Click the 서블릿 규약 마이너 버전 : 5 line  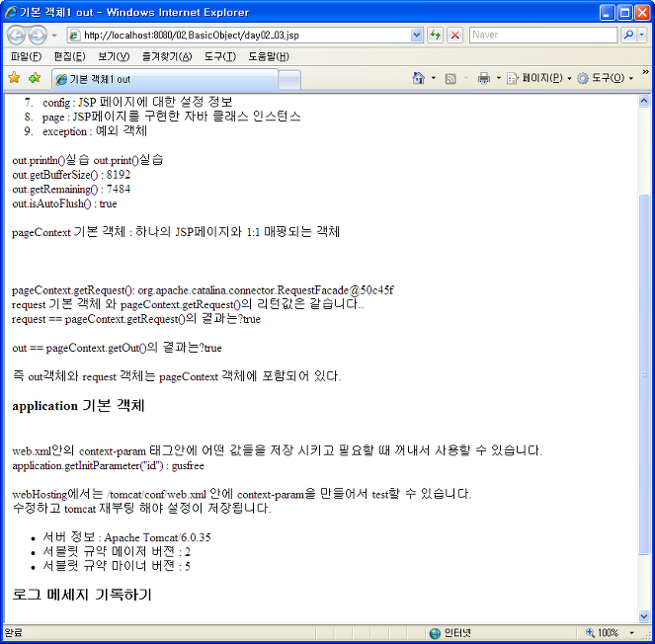(x=117, y=566)
